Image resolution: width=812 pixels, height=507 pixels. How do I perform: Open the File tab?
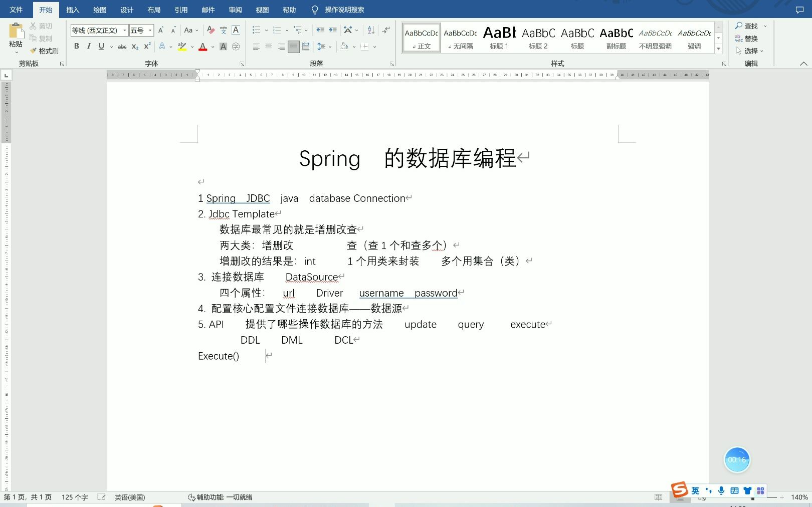click(16, 10)
